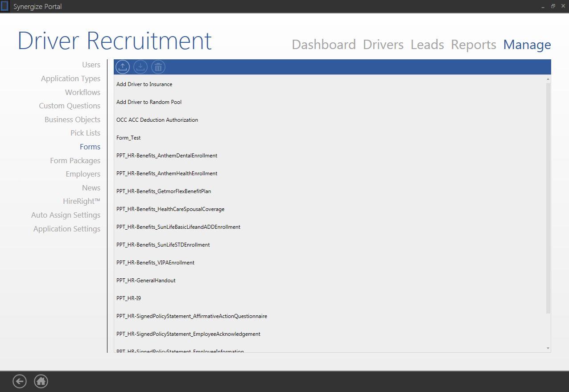Viewport: 569px width, 392px height.
Task: Click the upload form icon
Action: coord(123,67)
